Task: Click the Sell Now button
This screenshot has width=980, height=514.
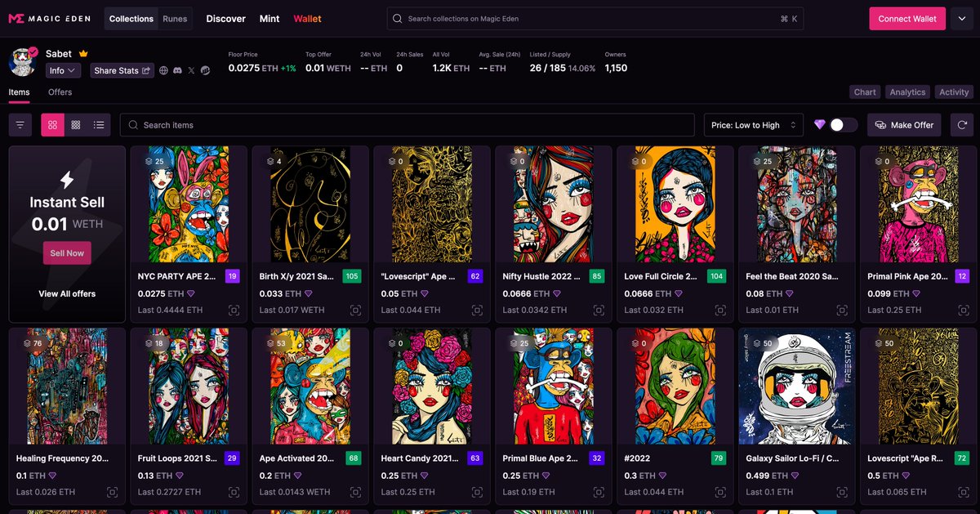Action: [x=67, y=253]
